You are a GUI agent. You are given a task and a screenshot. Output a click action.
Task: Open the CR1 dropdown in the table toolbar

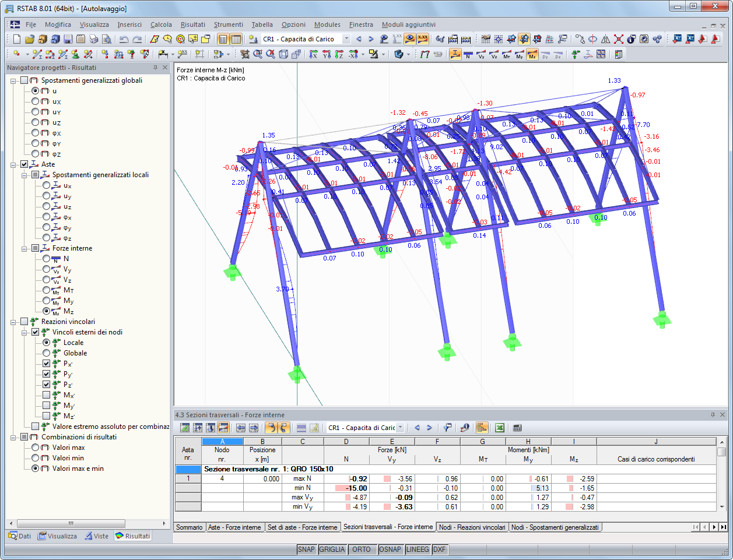[x=400, y=428]
